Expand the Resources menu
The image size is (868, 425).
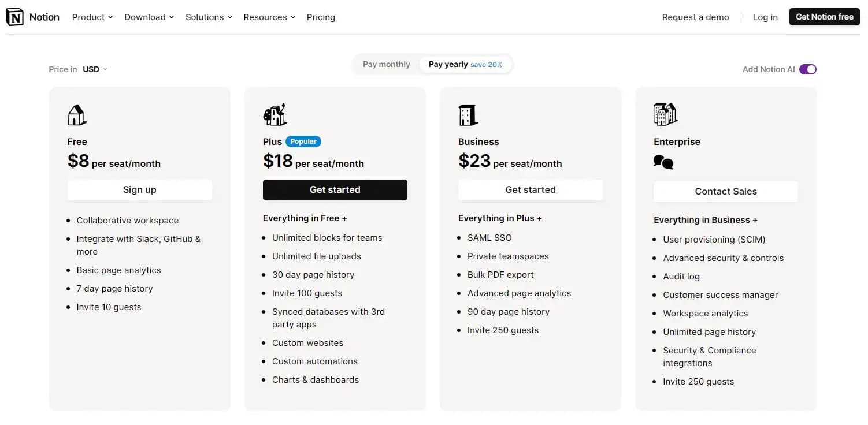pyautogui.click(x=269, y=17)
